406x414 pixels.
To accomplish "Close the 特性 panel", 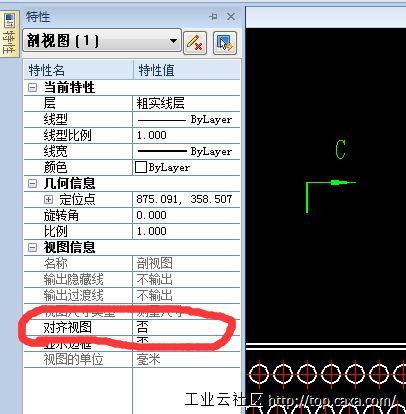I will click(231, 16).
